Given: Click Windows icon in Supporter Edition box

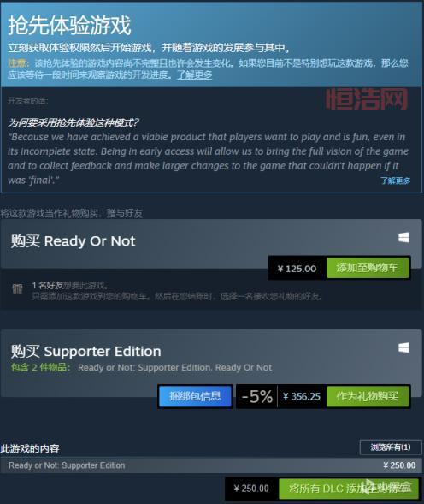Looking at the screenshot, I should [x=403, y=347].
